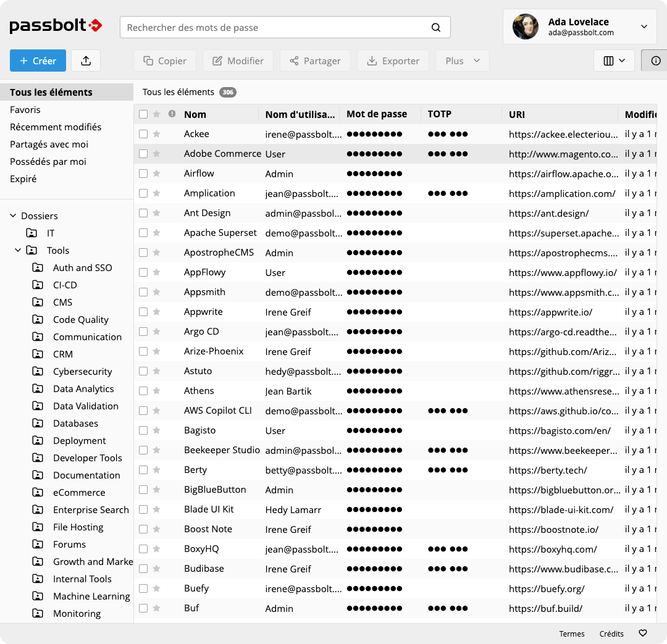Star the Buf password entry
Image resolution: width=667 pixels, height=644 pixels.
tap(156, 608)
